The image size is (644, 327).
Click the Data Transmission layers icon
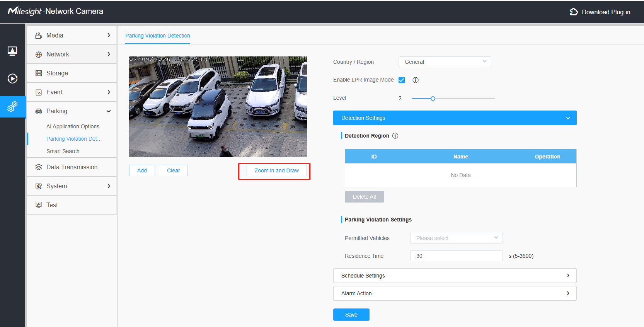[x=39, y=167]
